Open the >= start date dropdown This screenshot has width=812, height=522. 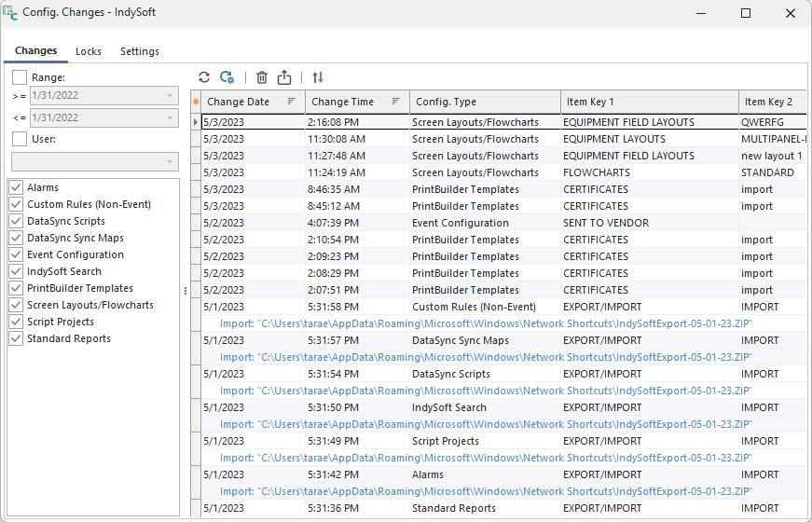tap(170, 96)
